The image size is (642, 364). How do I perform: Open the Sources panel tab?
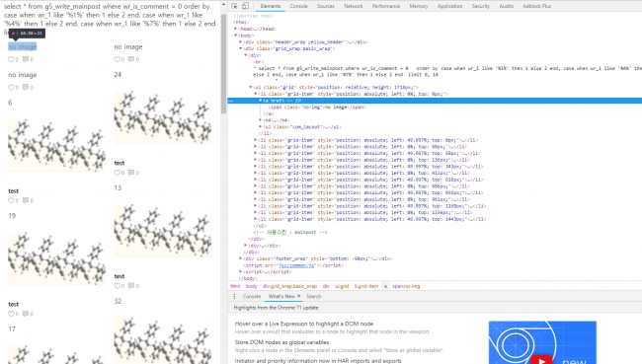(x=326, y=6)
